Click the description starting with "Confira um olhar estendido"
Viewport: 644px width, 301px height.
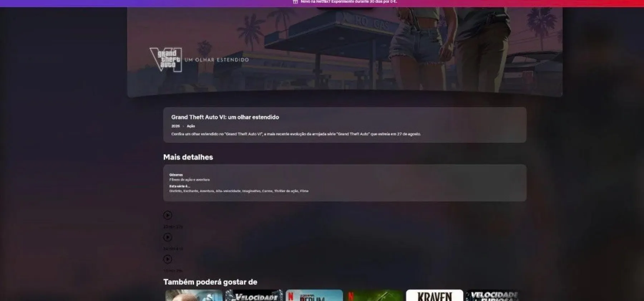tap(296, 134)
